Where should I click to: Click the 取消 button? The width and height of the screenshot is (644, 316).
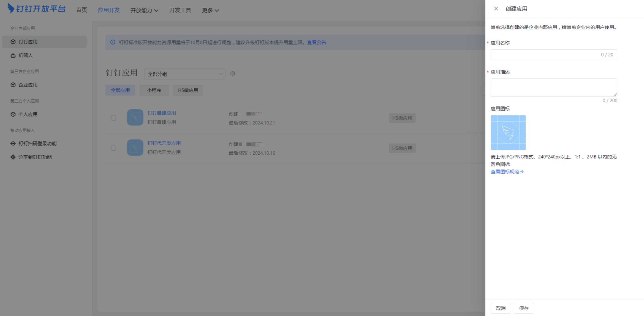(x=501, y=308)
